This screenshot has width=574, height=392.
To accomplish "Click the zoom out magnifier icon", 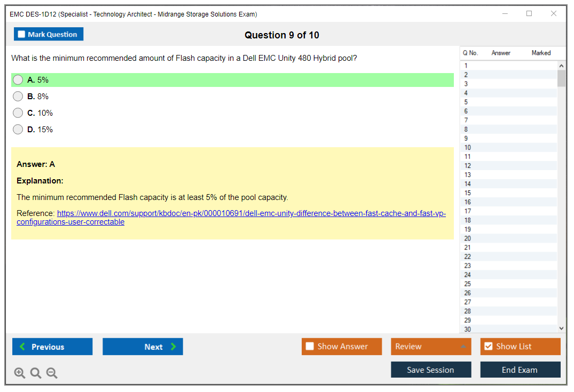I will pos(52,373).
